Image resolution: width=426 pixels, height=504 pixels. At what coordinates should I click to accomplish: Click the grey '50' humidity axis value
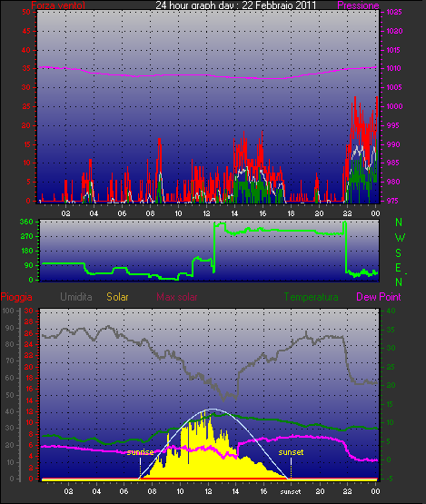tap(10, 395)
